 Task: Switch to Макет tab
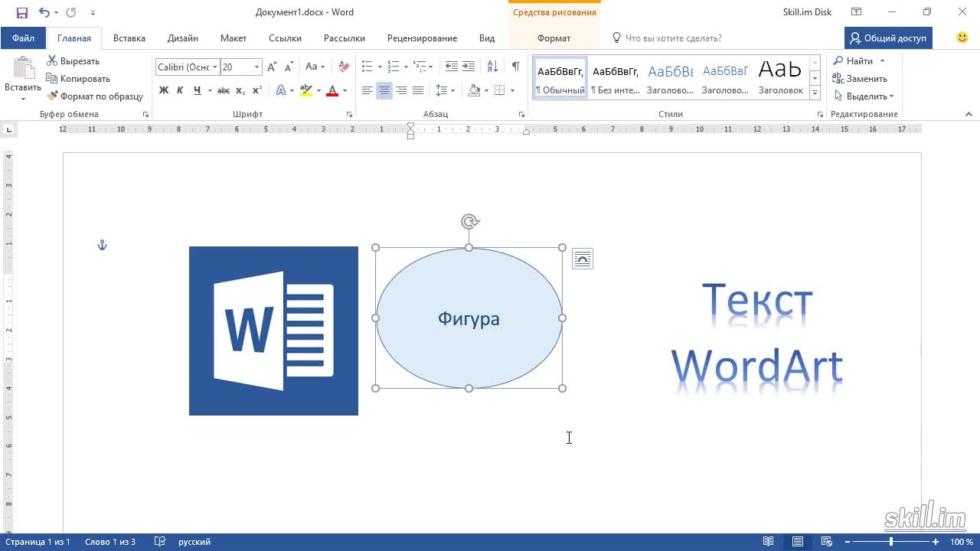(234, 38)
